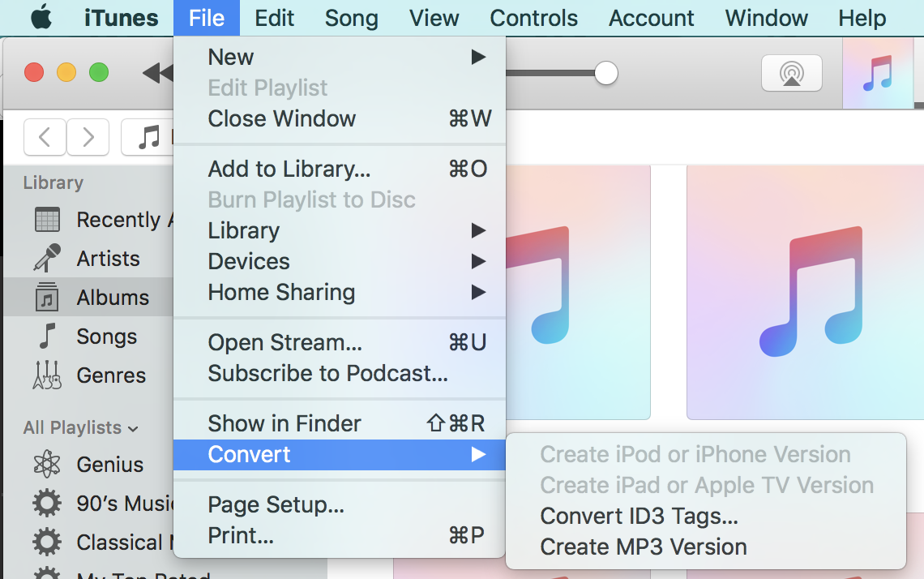Select Convert ID3 Tags…

pyautogui.click(x=705, y=516)
